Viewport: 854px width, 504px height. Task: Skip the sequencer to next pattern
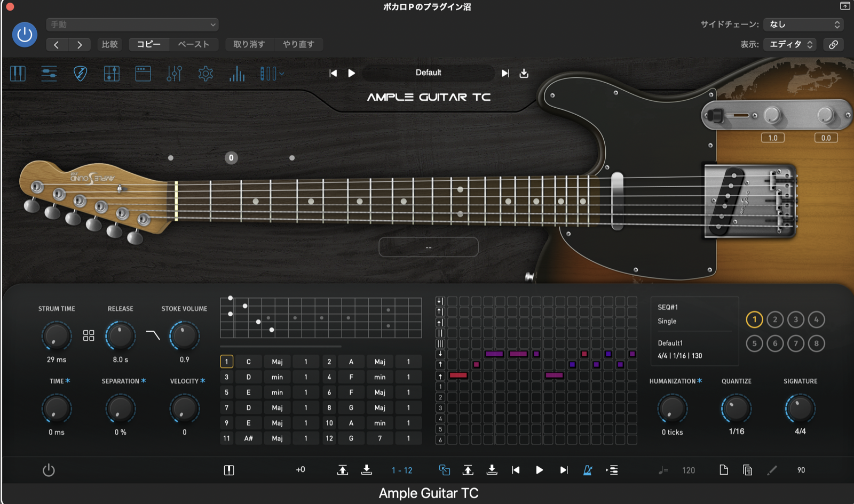click(564, 470)
